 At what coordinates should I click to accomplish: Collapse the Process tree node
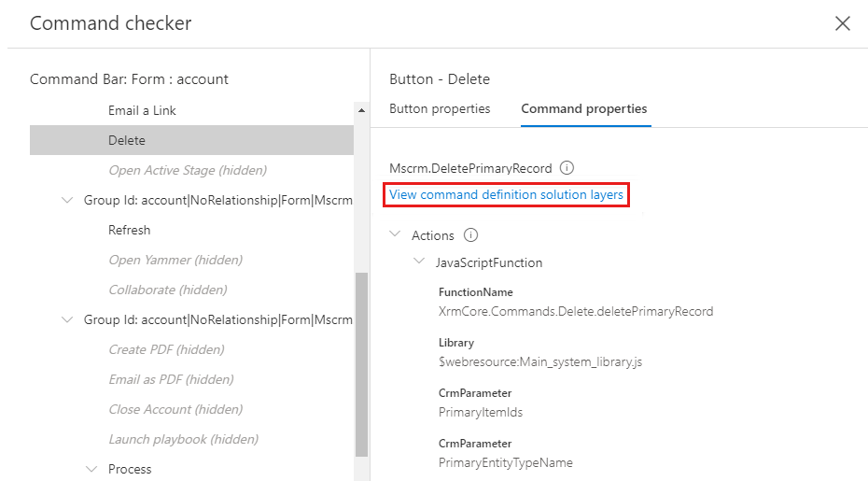91,469
